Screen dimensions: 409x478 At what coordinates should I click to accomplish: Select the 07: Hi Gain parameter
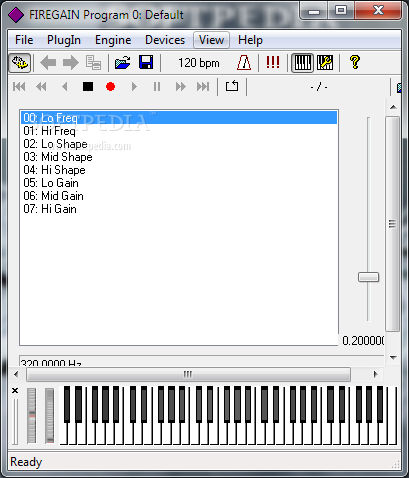point(179,209)
